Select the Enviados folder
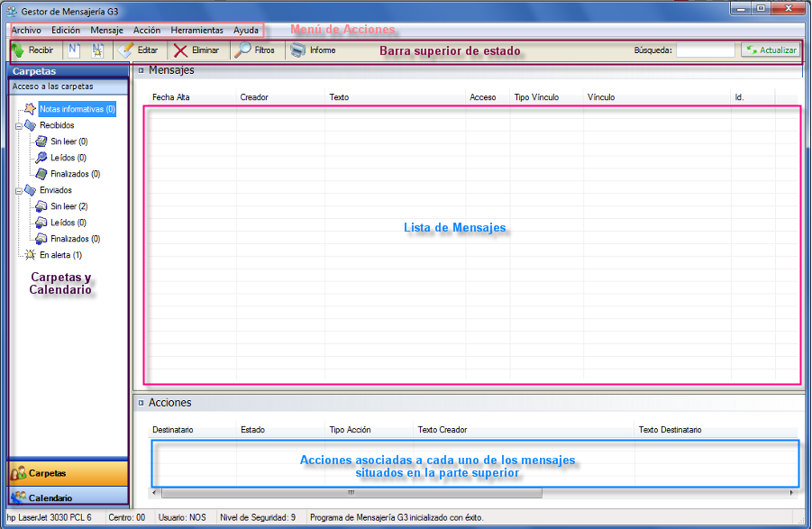Image resolution: width=812 pixels, height=529 pixels. click(x=56, y=190)
